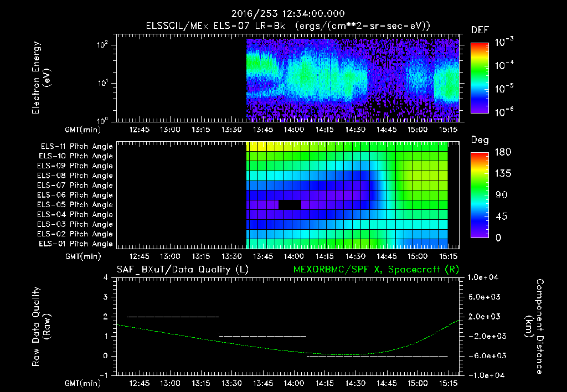The height and width of the screenshot is (392, 567).
Task: Select the ELS-04 Pitch Angle row label
Action: tap(75, 214)
